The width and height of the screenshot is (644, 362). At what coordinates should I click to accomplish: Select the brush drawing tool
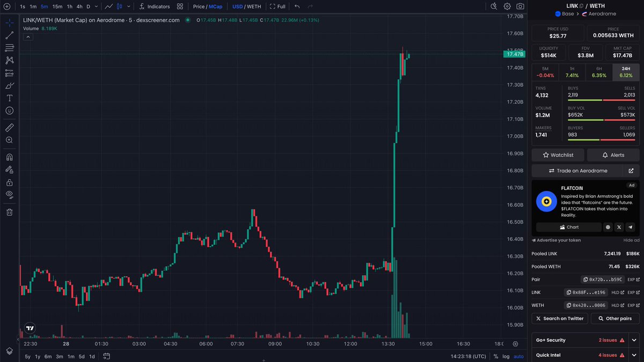tap(9, 86)
